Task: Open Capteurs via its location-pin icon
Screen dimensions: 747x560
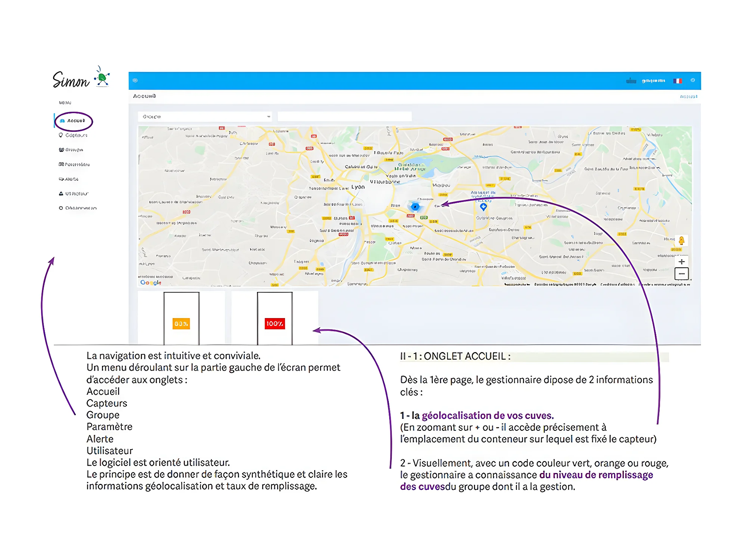Action: pyautogui.click(x=61, y=135)
